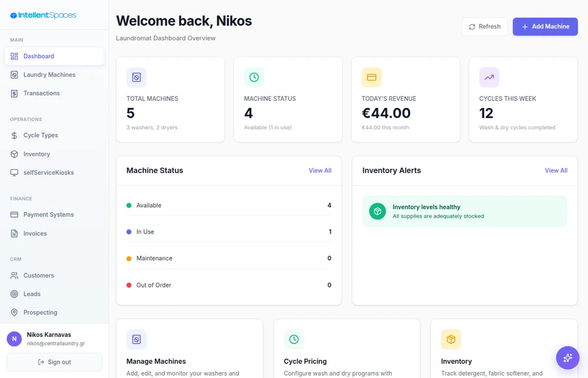Click View All in Machine Status
Viewport: 588px width, 378px height.
320,170
